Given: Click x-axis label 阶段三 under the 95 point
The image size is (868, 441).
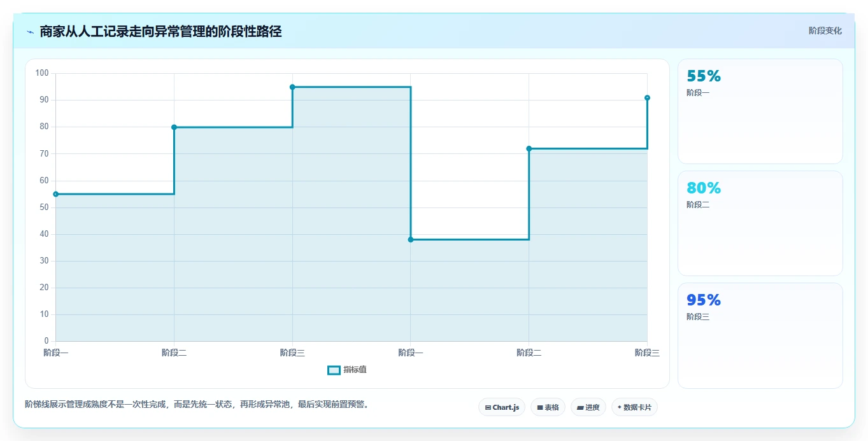Looking at the screenshot, I should 292,353.
